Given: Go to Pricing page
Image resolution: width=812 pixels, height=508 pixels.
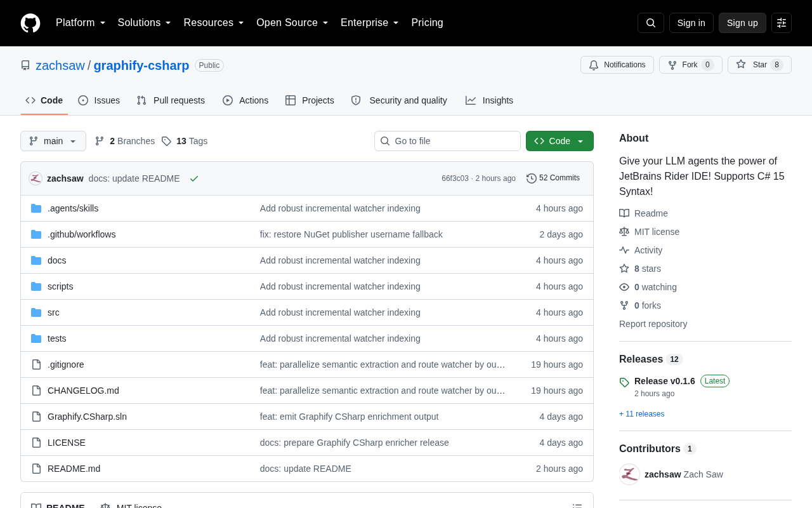Looking at the screenshot, I should point(427,23).
